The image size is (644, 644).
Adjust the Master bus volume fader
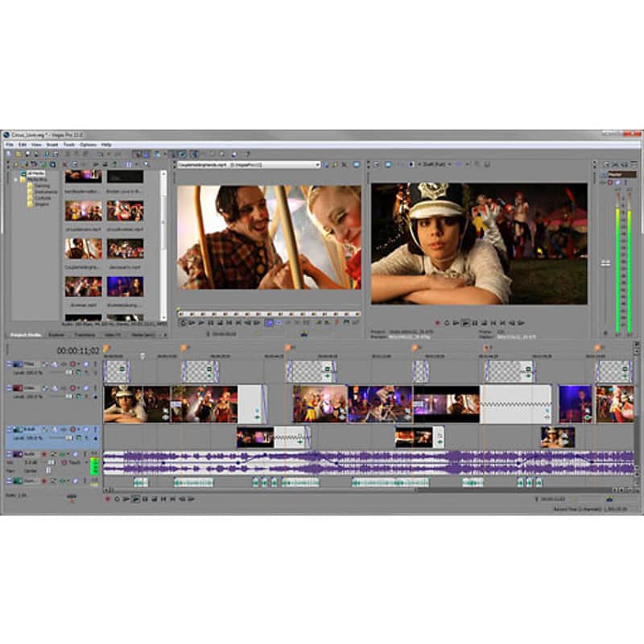tap(606, 263)
